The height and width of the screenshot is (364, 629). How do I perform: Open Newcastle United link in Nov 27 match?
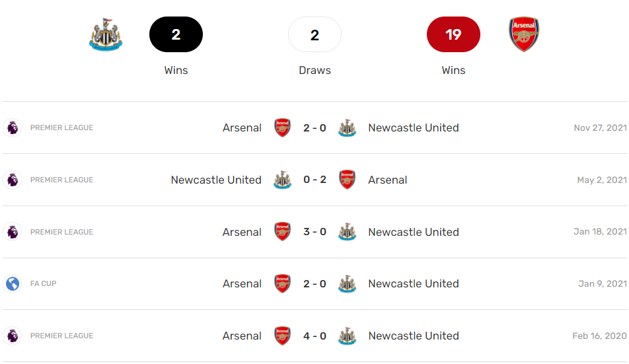[x=413, y=127]
